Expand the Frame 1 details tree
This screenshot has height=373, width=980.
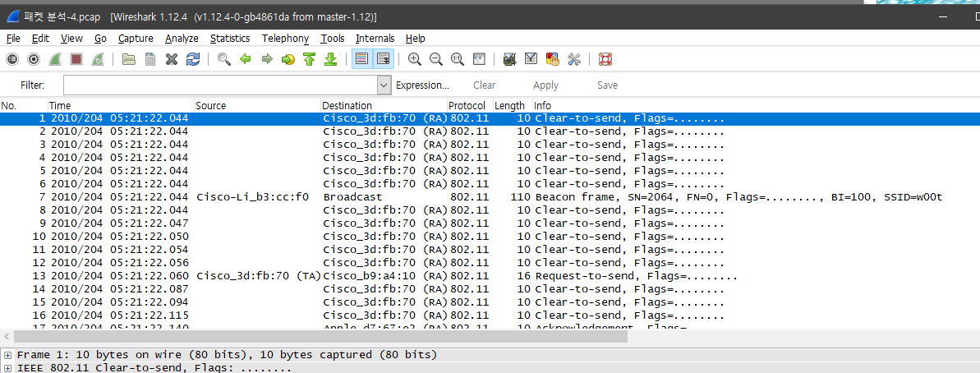click(7, 355)
